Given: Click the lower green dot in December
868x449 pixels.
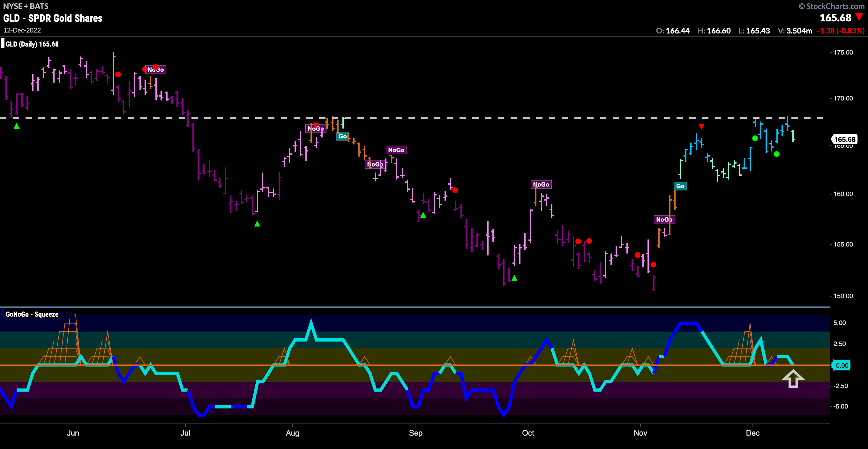Looking at the screenshot, I should pos(777,154).
